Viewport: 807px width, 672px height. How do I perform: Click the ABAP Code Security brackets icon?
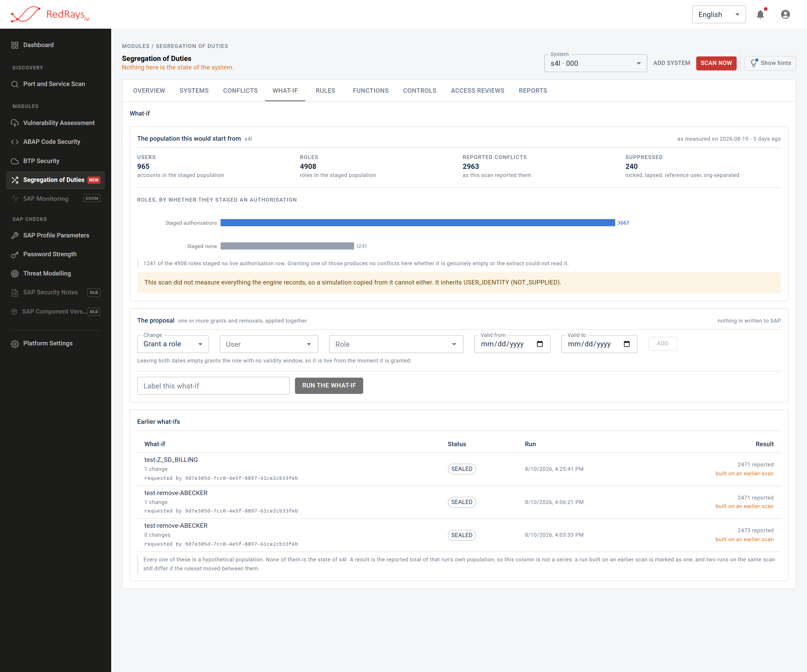15,142
